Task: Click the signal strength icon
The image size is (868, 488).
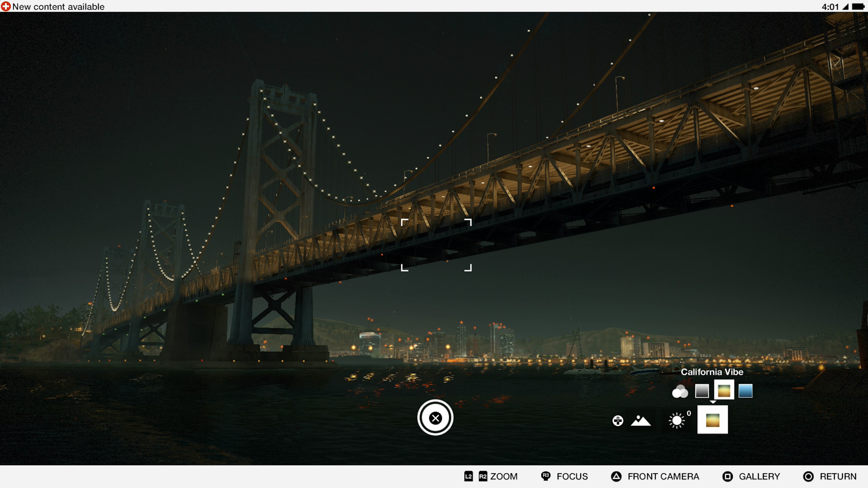Action: (845, 6)
